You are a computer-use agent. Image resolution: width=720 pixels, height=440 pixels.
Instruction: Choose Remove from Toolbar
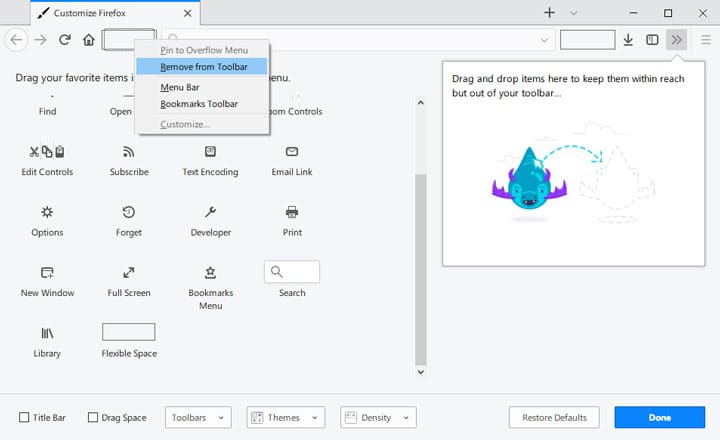[202, 67]
